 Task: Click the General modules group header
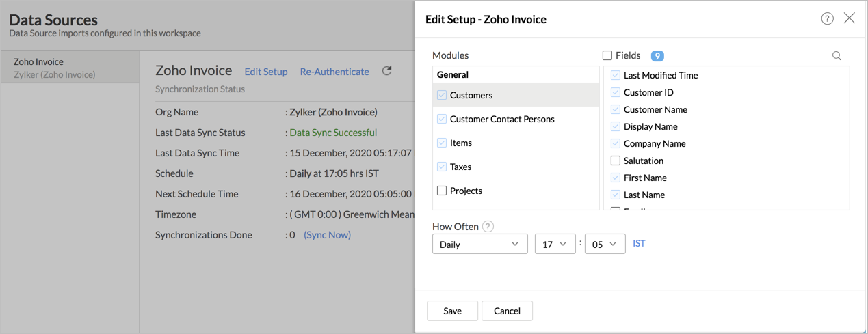click(453, 74)
